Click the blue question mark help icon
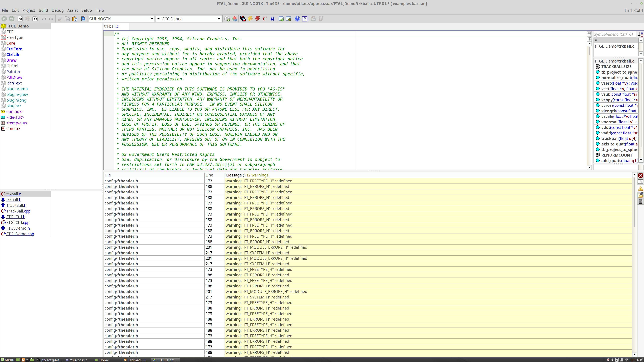Screen dimensions: 644x362 click(x=297, y=19)
